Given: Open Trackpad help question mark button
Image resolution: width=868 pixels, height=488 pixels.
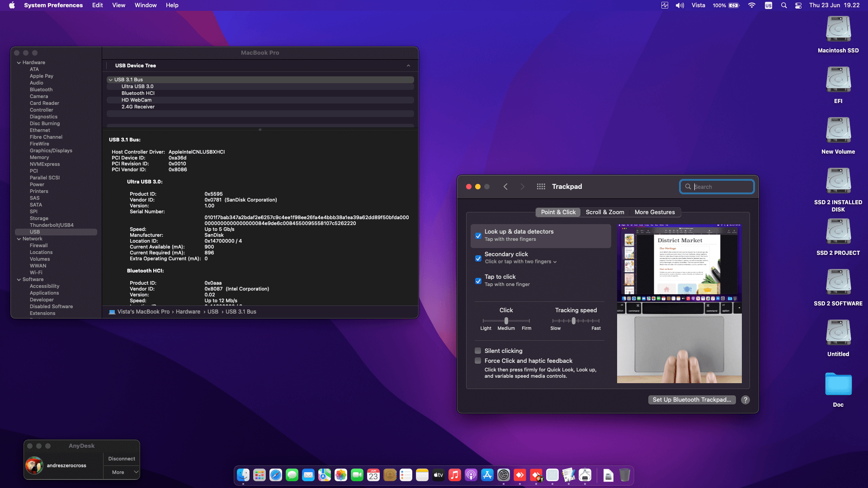Looking at the screenshot, I should coord(745,400).
